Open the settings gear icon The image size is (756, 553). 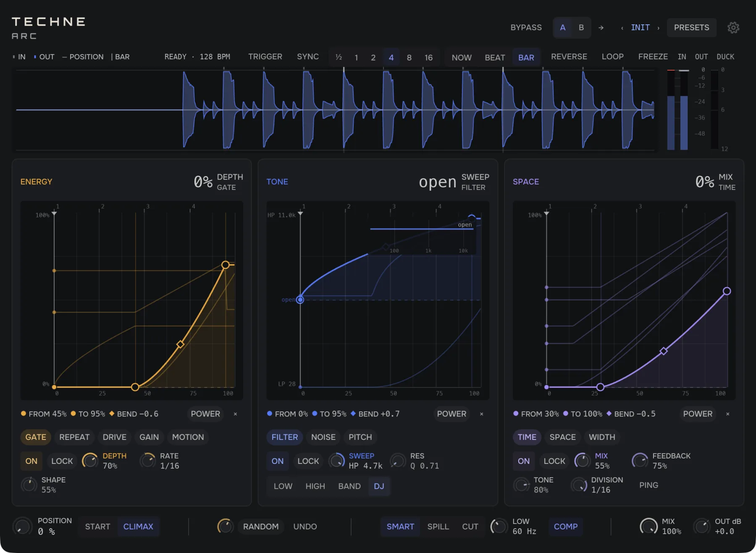click(733, 28)
